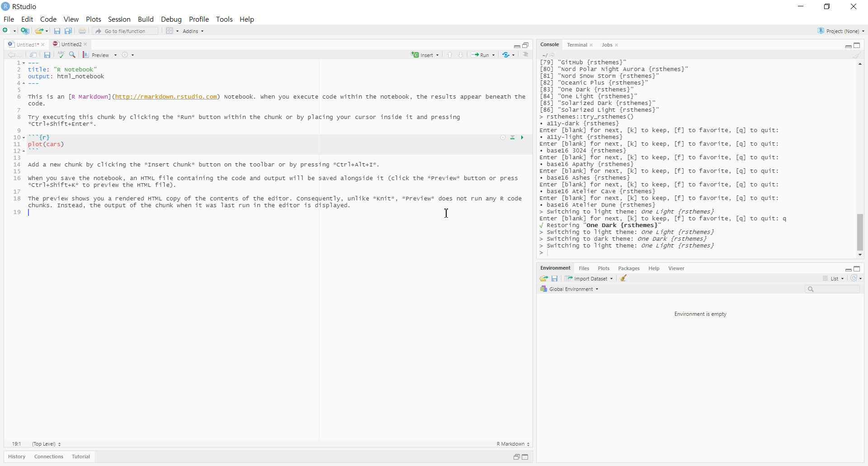The width and height of the screenshot is (868, 466).
Task: Save all open documents
Action: click(x=68, y=31)
